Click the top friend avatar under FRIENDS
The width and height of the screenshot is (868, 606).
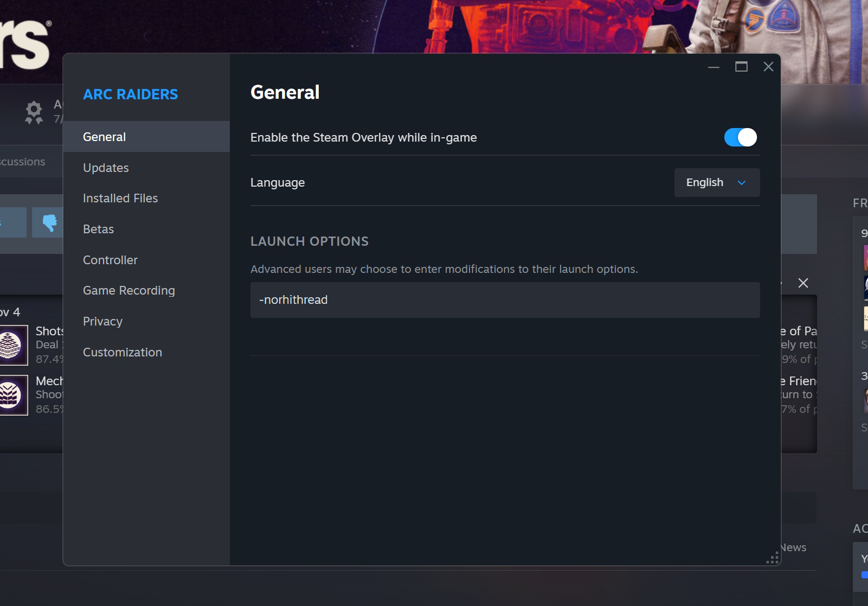coord(864,259)
